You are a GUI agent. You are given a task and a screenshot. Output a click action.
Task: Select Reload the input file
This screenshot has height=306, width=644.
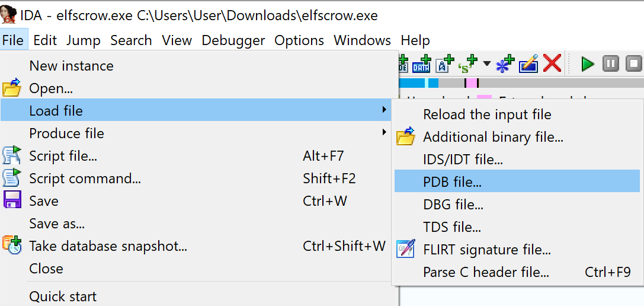click(517, 114)
